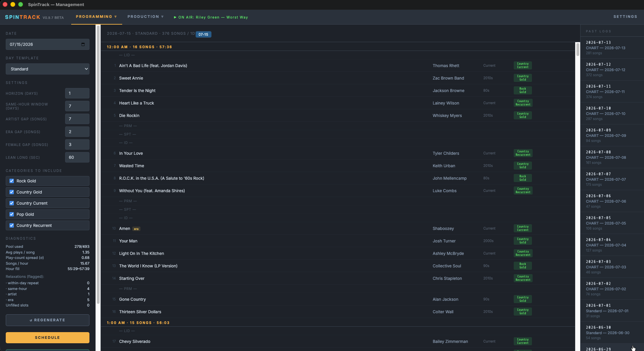644x351 pixels.
Task: Click the Country Recurrent badge for Tyler Childers
Action: click(x=523, y=153)
